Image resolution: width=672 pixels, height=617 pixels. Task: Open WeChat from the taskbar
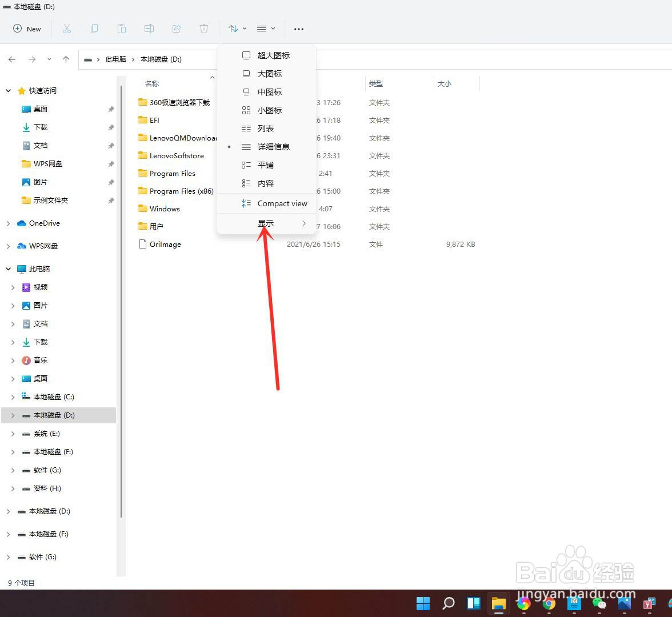click(x=599, y=603)
